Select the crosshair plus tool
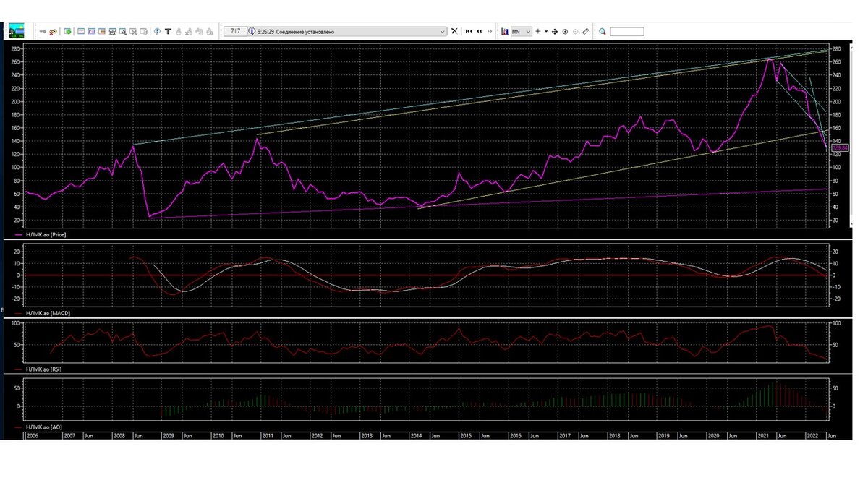 tap(538, 31)
